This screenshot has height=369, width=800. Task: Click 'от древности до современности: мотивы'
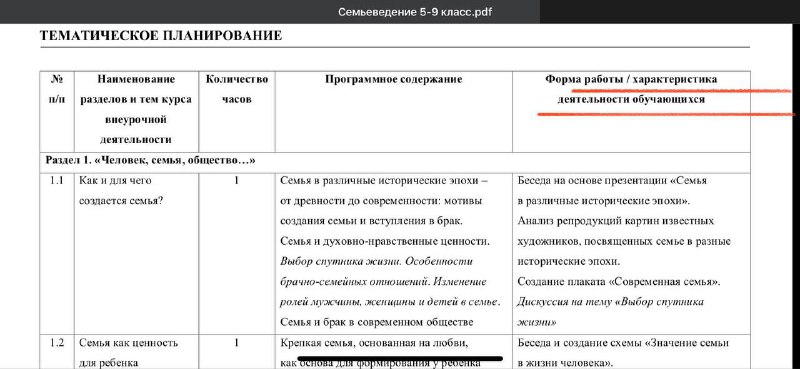pos(381,201)
